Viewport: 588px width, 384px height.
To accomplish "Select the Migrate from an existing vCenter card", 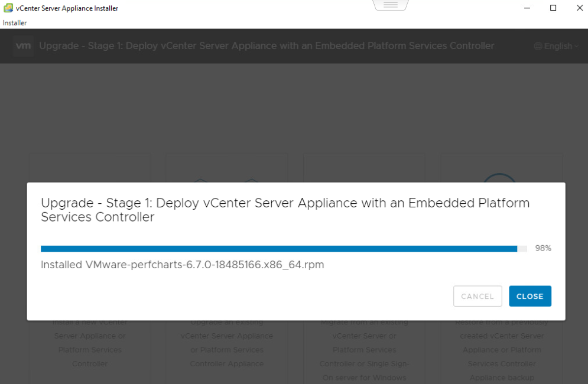I will point(364,268).
